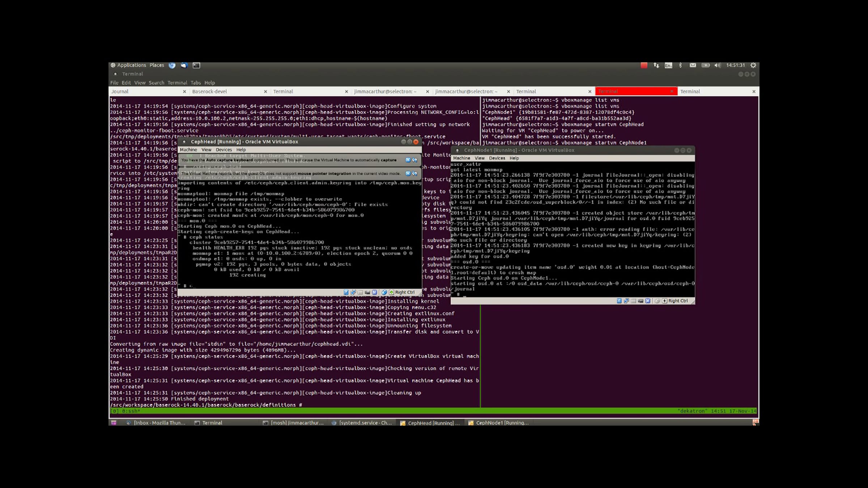The height and width of the screenshot is (488, 868).
Task: Open Machine menu in CephHead VirtualBox window
Action: 188,150
